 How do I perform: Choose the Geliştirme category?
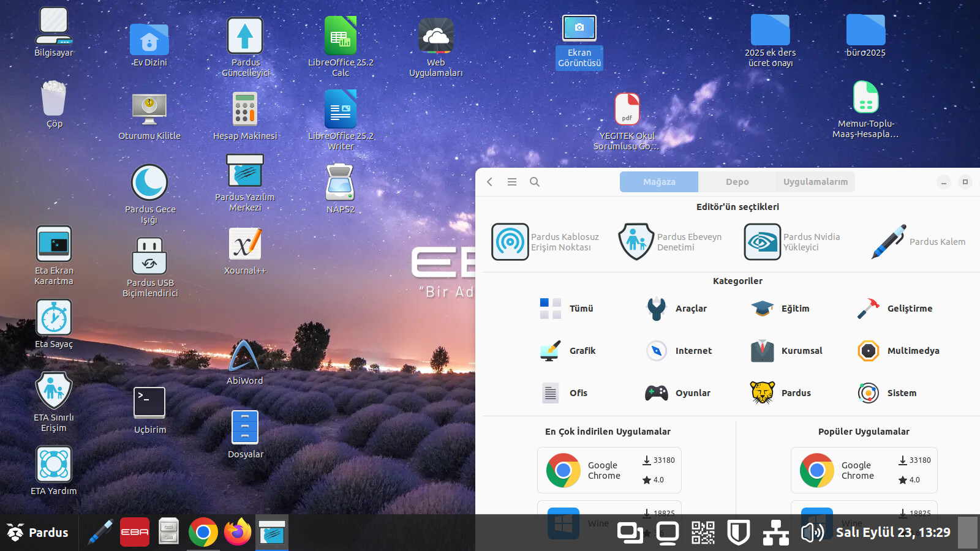tap(894, 309)
